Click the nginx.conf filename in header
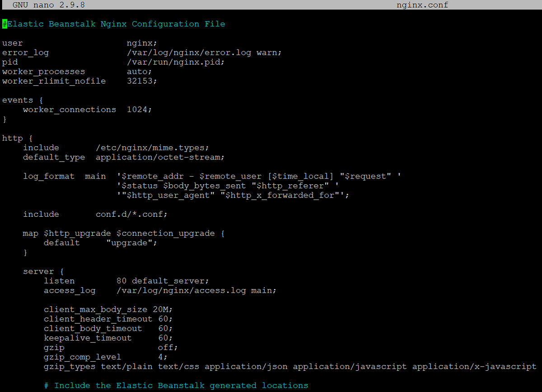The image size is (542, 392). pyautogui.click(x=422, y=5)
